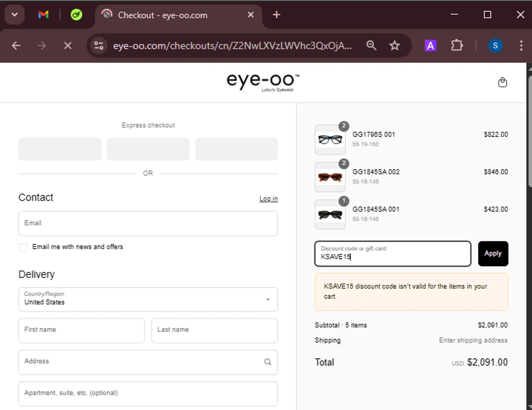This screenshot has height=410, width=532.
Task: Click the invalid discount code warning message
Action: 411,292
